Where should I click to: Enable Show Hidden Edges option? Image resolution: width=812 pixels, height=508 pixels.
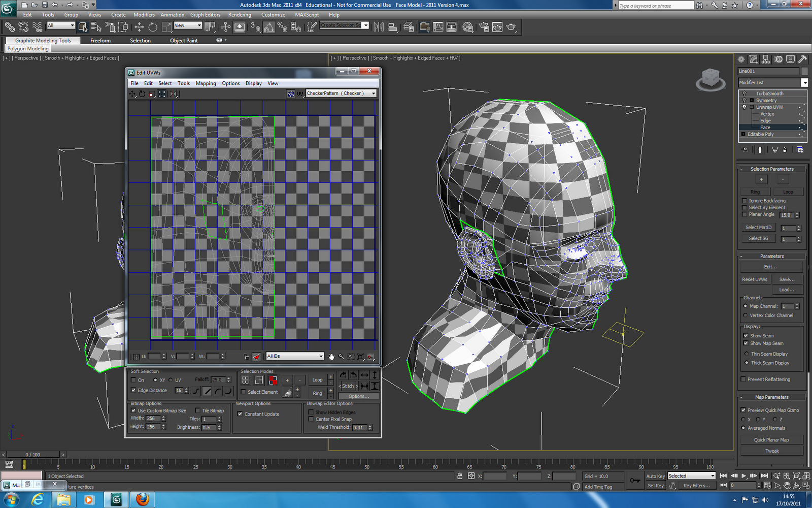point(311,412)
